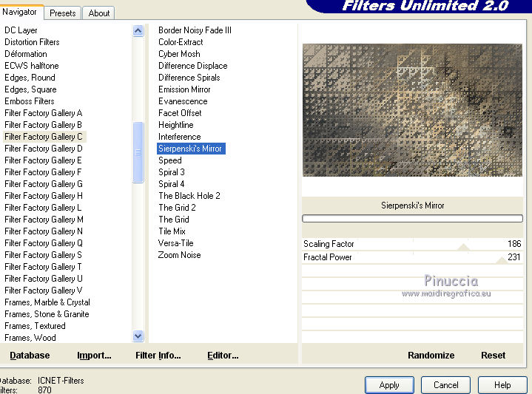Select Filter Factory Gallery C

point(44,137)
